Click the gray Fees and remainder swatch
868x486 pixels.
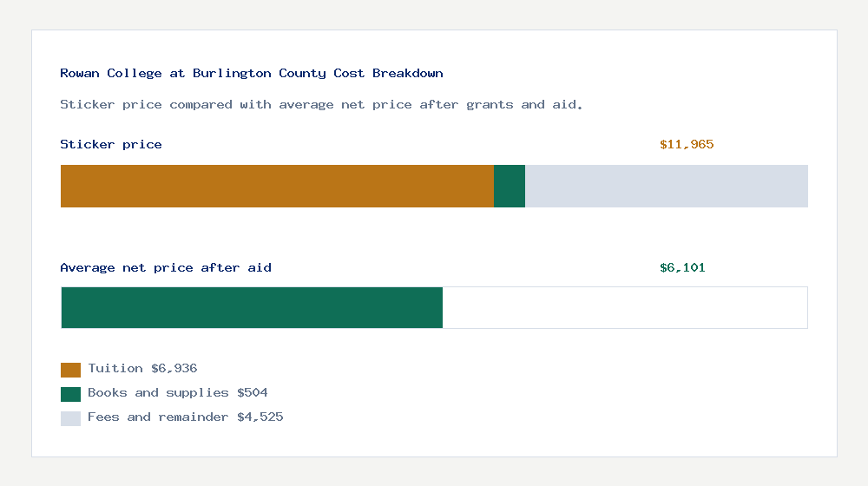click(70, 418)
